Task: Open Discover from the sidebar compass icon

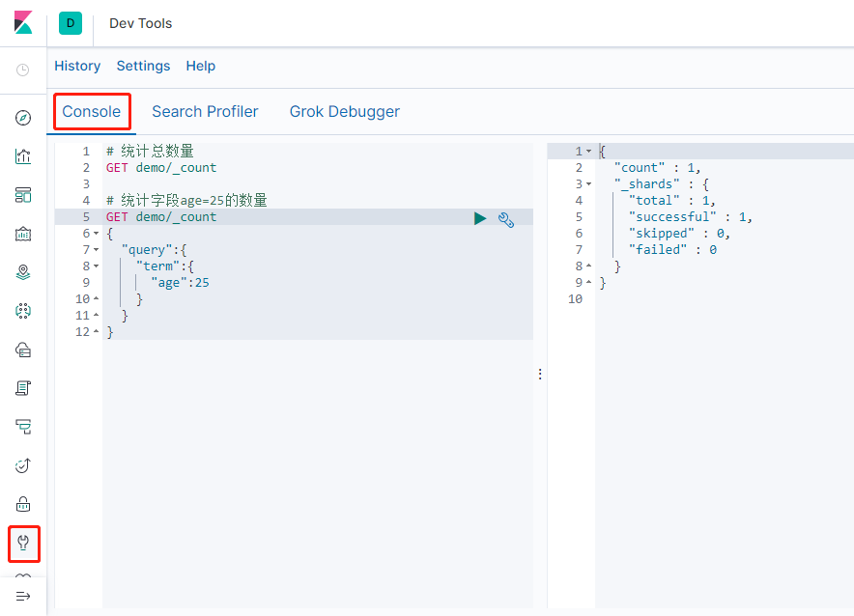Action: click(x=23, y=118)
